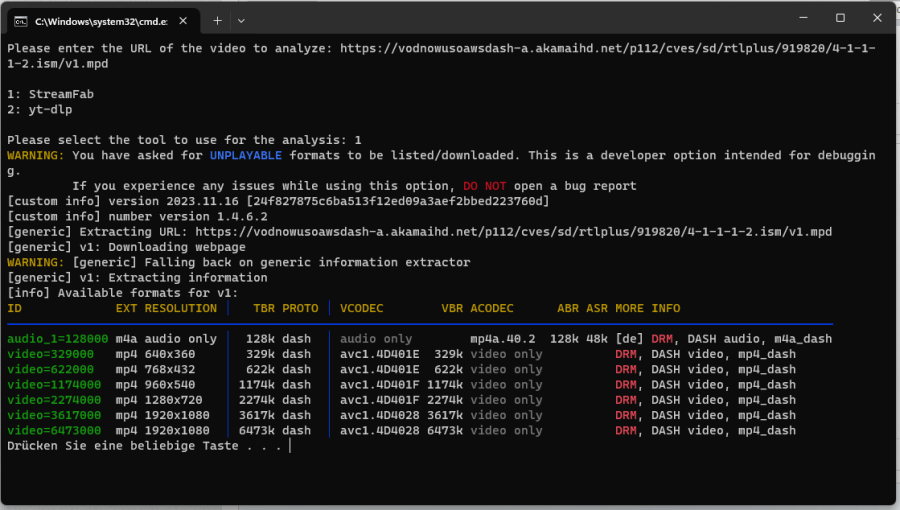Click the VCODEC column header
The height and width of the screenshot is (510, 900).
(362, 308)
